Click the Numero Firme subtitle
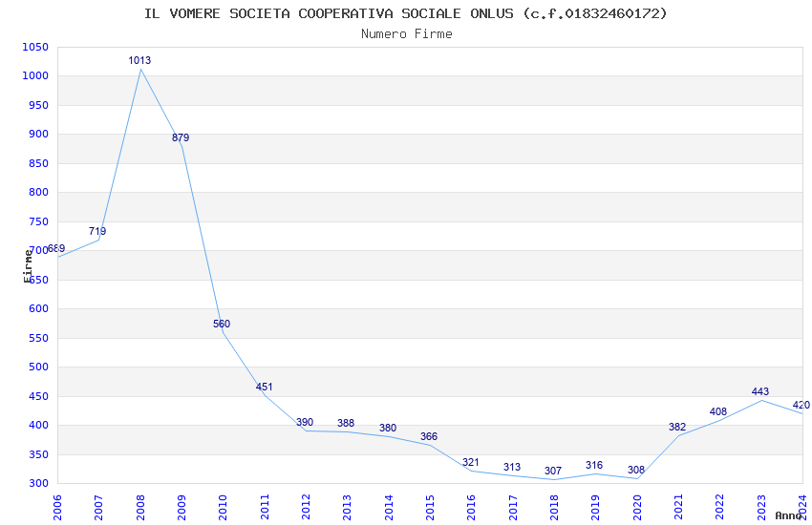 407,34
